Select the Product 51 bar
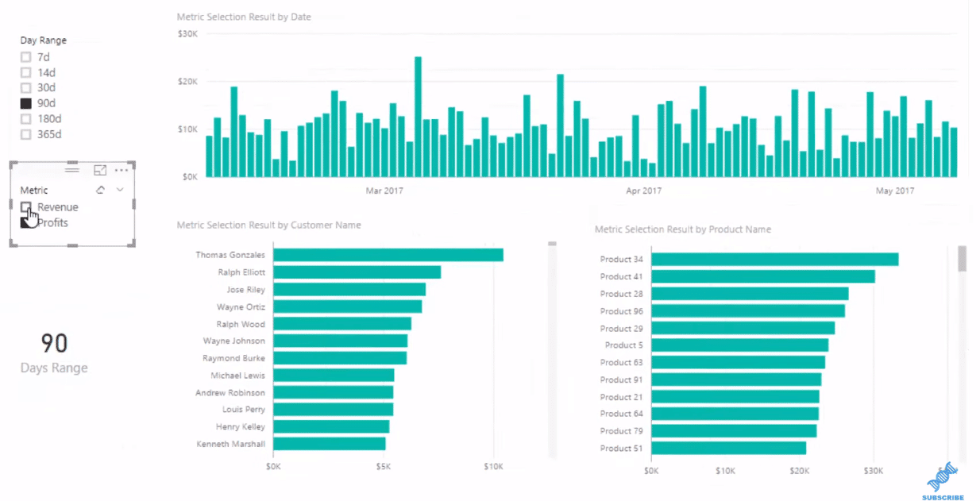The image size is (980, 501). 729,448
